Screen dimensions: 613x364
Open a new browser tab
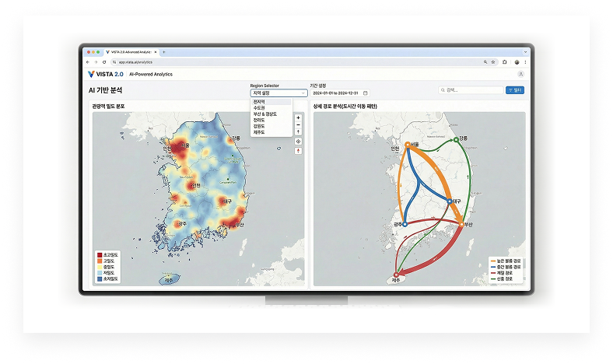(164, 52)
